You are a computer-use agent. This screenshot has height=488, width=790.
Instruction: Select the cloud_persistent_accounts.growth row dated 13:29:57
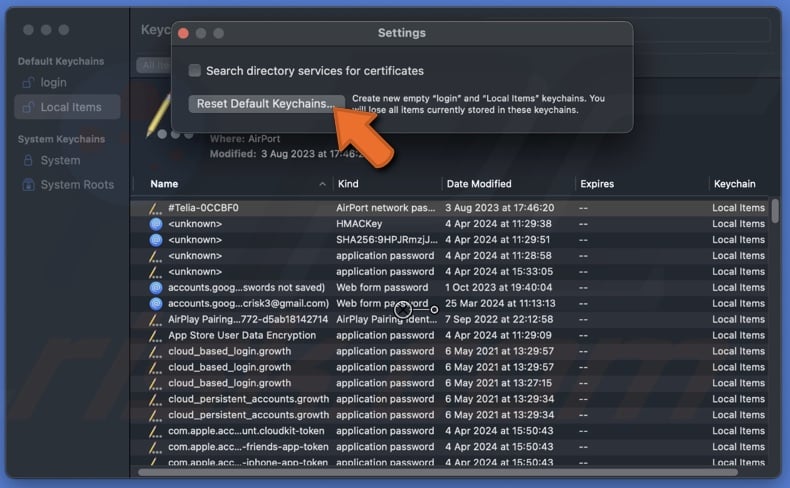[248, 399]
